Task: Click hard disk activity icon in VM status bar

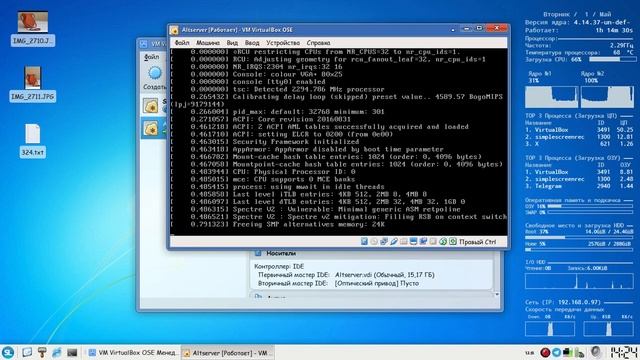Action: pos(364,242)
